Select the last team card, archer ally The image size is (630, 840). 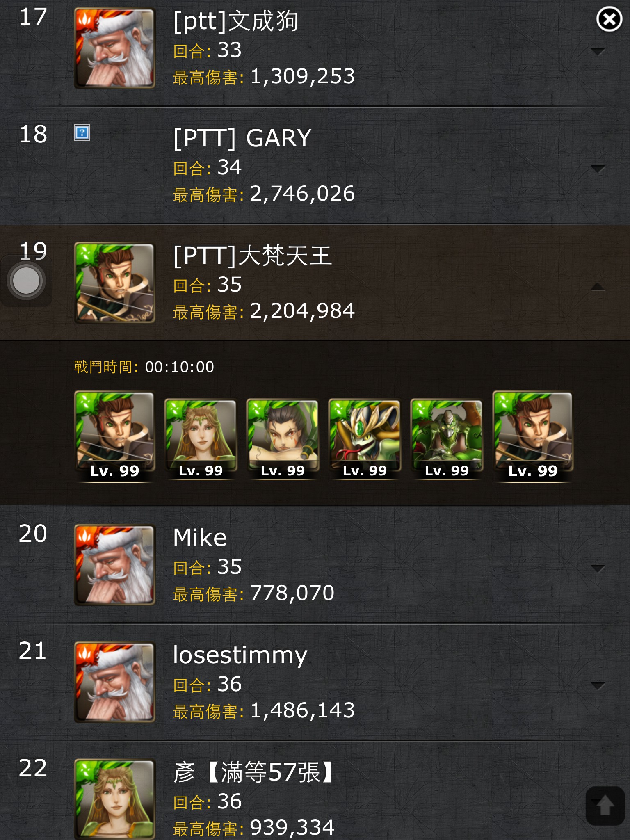coord(533,436)
